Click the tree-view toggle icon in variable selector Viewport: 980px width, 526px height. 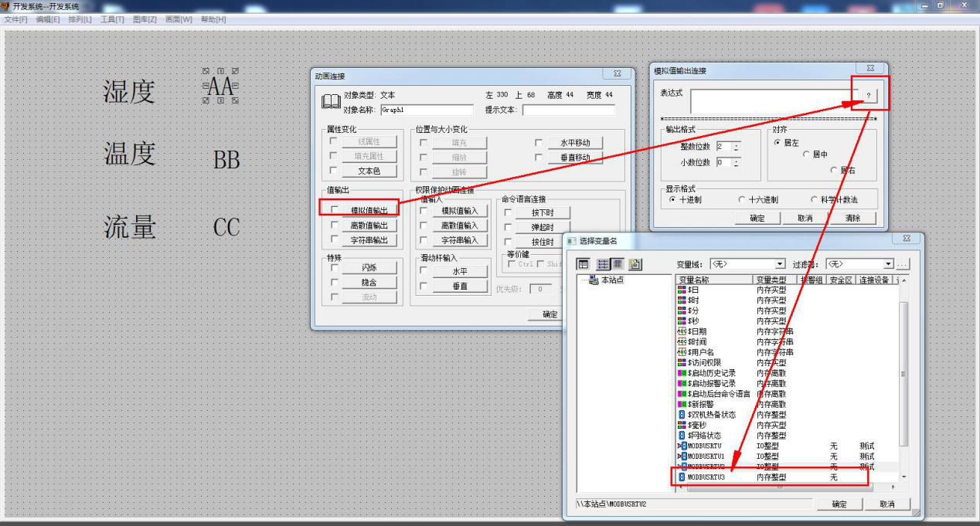pyautogui.click(x=584, y=264)
